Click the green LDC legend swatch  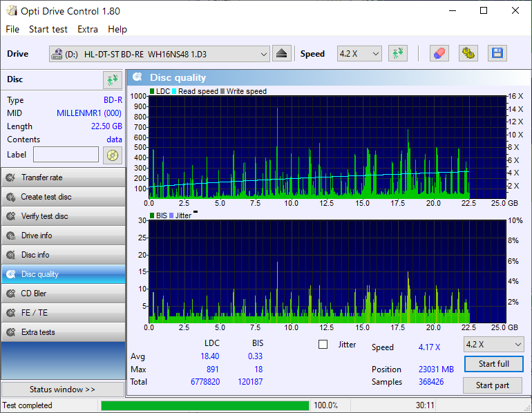pyautogui.click(x=152, y=91)
